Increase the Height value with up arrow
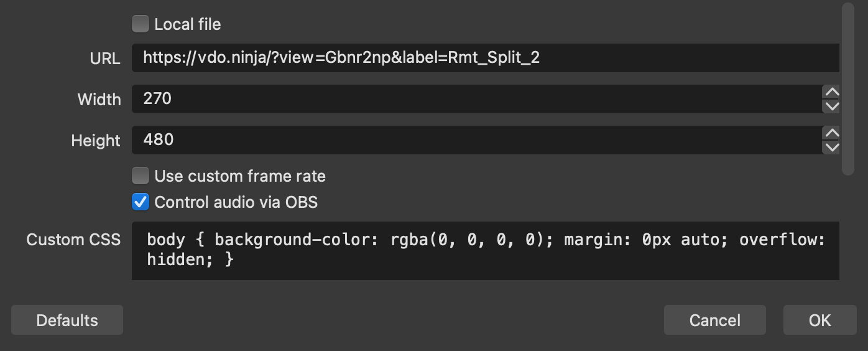Viewport: 868px width, 351px height. tap(831, 133)
